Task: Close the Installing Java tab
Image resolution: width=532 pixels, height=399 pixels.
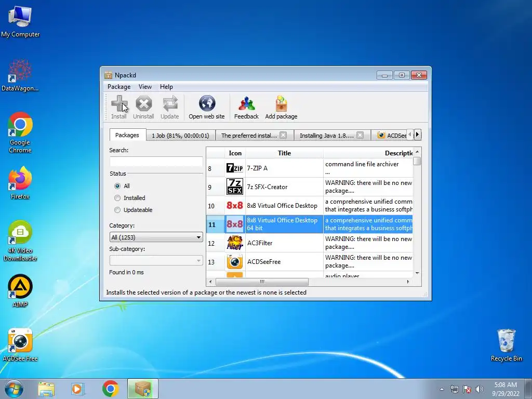Action: pyautogui.click(x=360, y=136)
